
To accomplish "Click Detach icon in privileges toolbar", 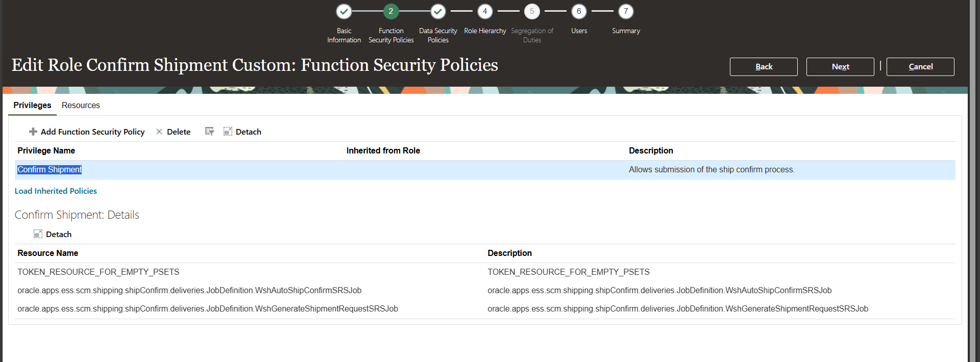I will tap(228, 132).
